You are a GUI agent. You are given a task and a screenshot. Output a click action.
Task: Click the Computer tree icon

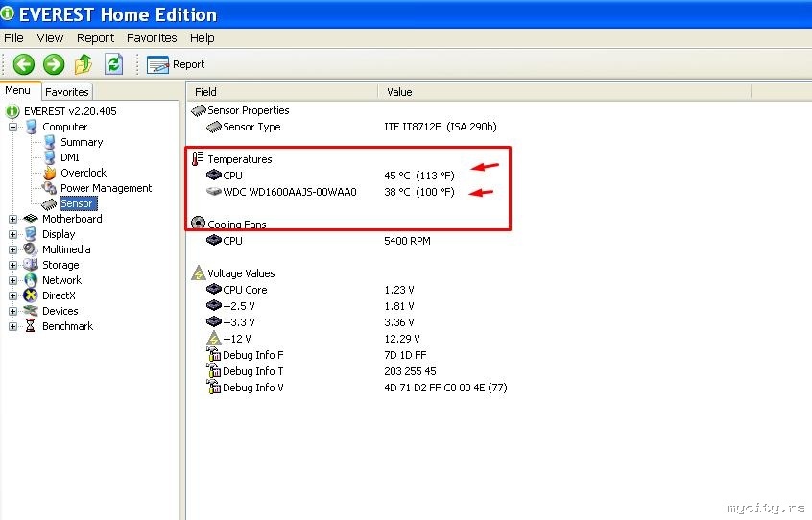(x=32, y=127)
